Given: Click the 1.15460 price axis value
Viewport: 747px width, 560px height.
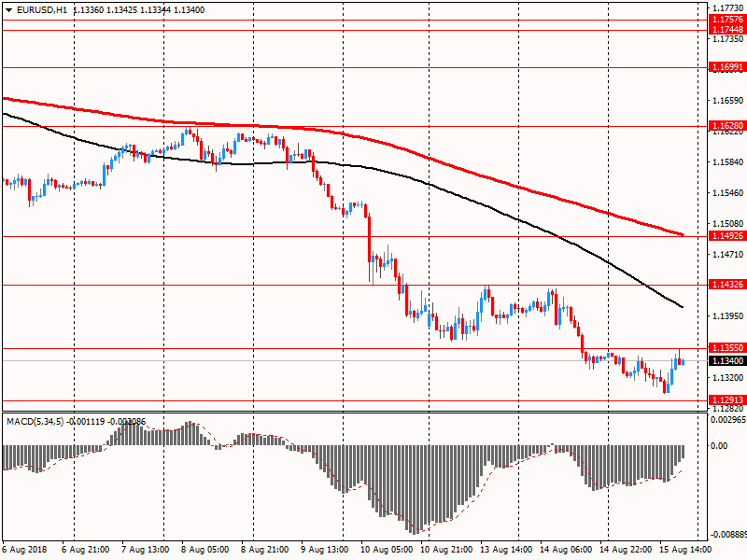Looking at the screenshot, I should coord(728,193).
